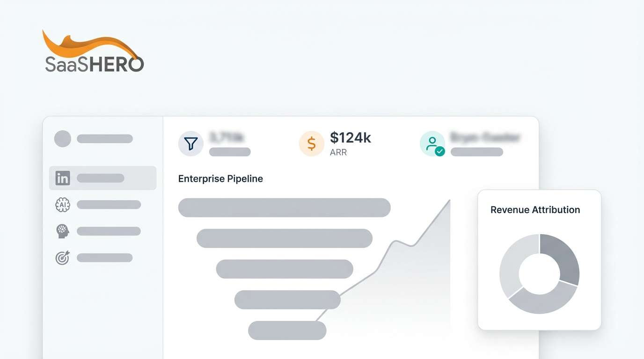This screenshot has height=359, width=644.
Task: Open the AI brain sidebar icon
Action: [x=63, y=205]
